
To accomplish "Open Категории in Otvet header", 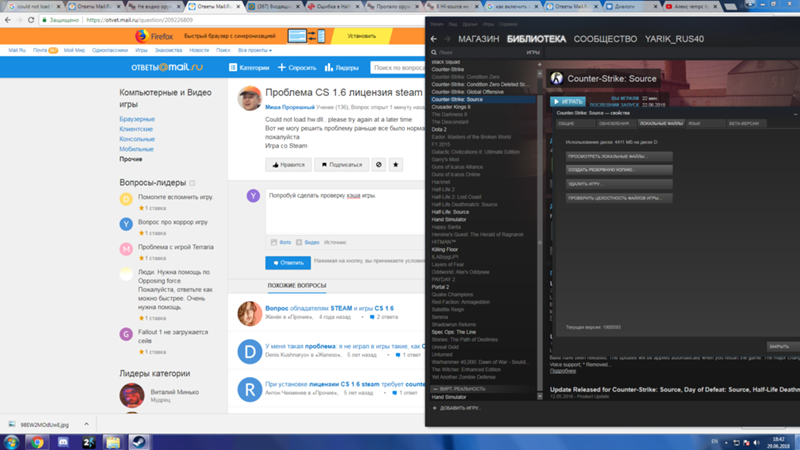I will 249,67.
